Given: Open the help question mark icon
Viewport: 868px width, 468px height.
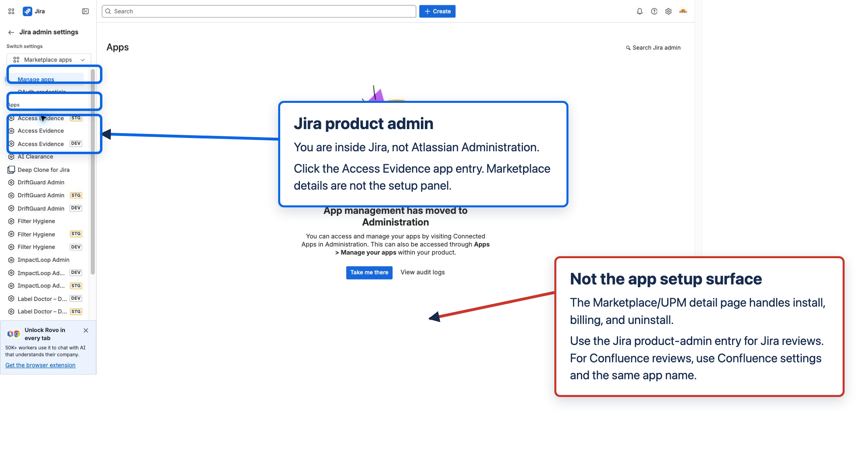Looking at the screenshot, I should (654, 11).
